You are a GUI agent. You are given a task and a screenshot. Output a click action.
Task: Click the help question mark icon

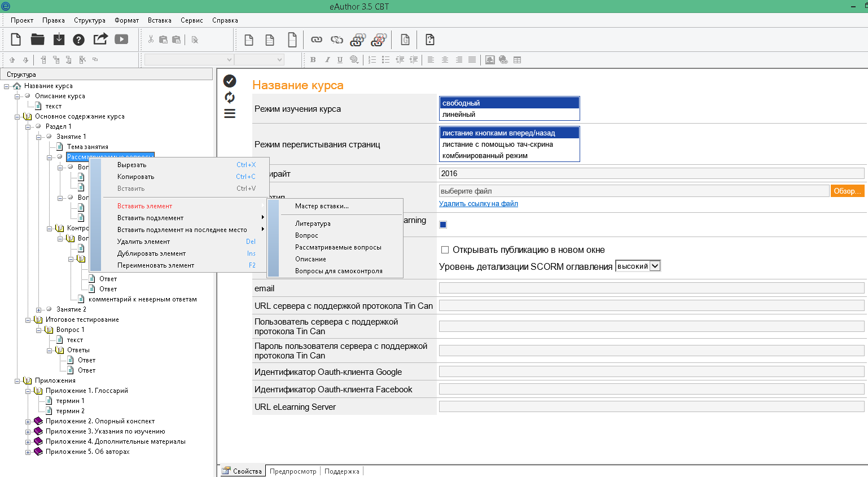[x=79, y=40]
